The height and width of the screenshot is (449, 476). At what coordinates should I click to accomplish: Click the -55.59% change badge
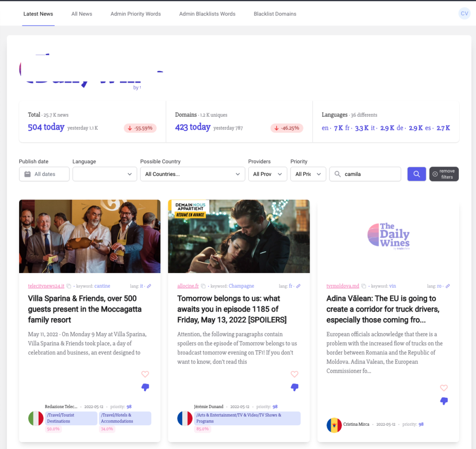[140, 128]
